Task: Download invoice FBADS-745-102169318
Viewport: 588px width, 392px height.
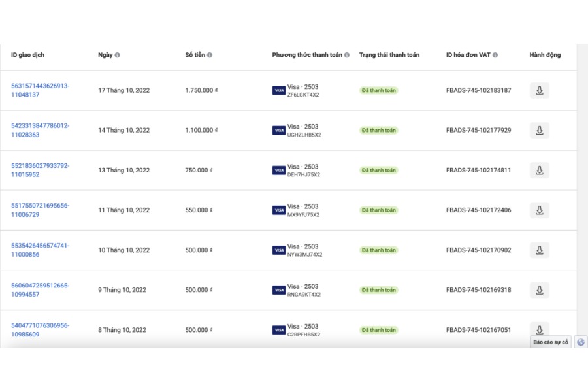Action: [x=539, y=290]
